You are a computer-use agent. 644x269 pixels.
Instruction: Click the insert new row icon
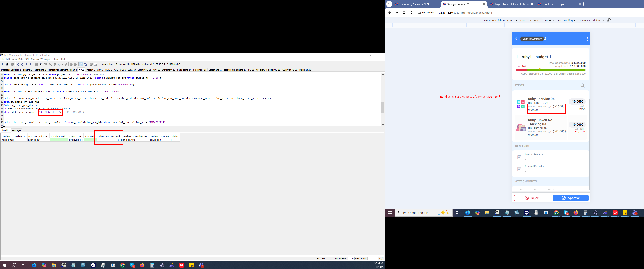tap(41, 64)
